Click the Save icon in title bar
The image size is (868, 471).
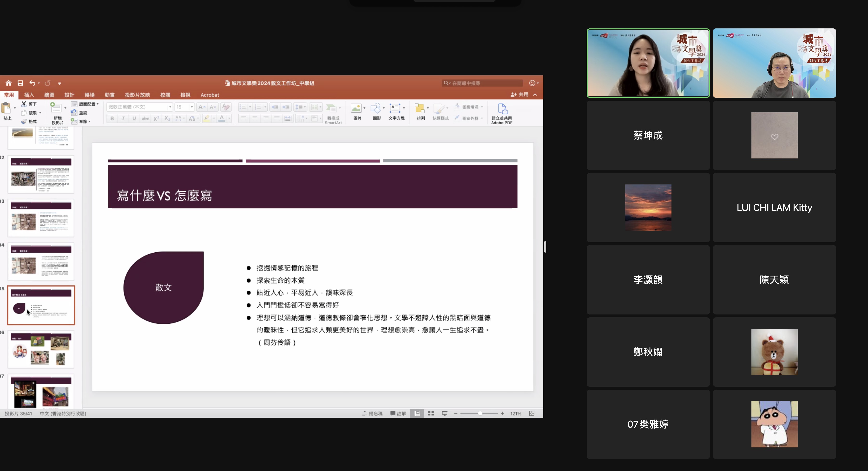[x=20, y=83]
